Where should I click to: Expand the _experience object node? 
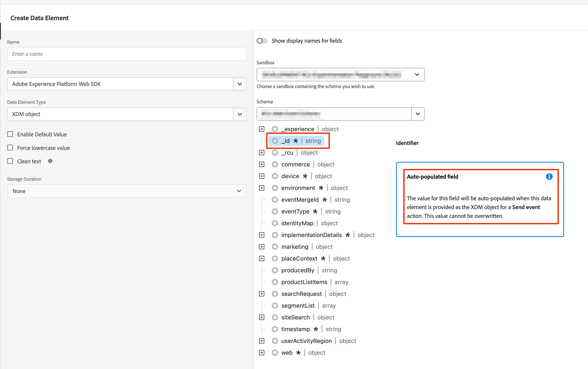tap(262, 129)
